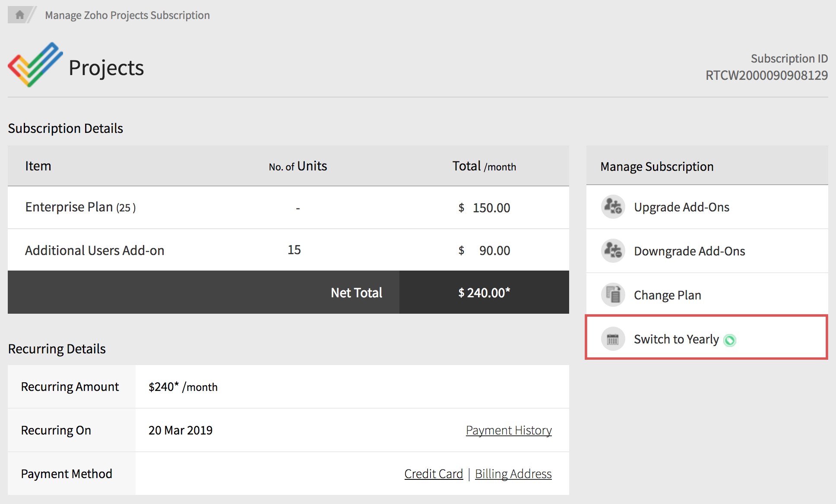Click the Switch to Yearly calendar icon
The image size is (836, 504).
(613, 339)
